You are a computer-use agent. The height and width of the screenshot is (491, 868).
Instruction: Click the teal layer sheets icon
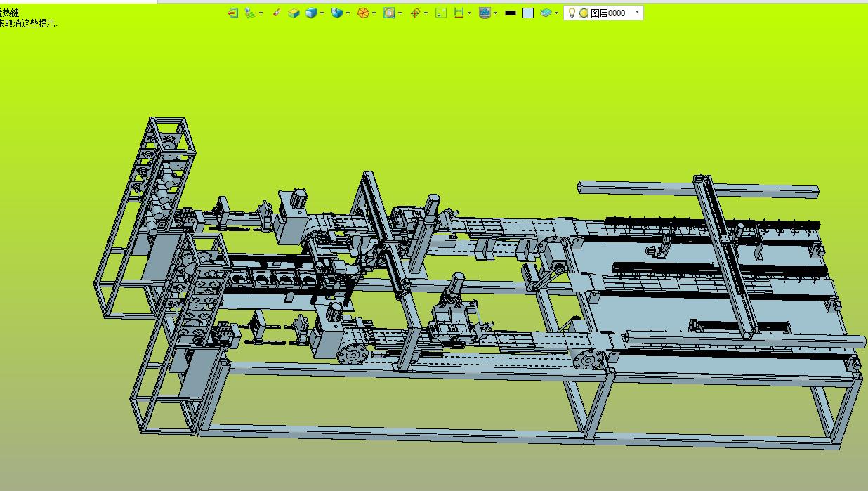coord(546,13)
